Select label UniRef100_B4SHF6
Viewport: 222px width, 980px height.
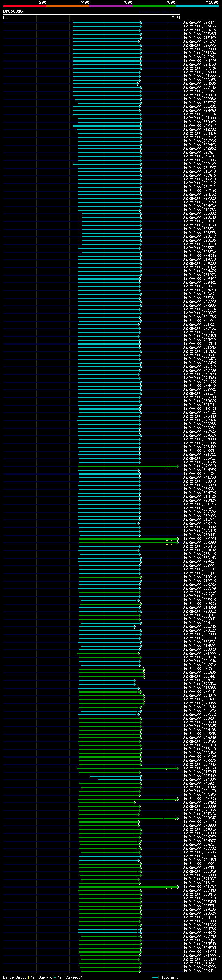pos(199,546)
